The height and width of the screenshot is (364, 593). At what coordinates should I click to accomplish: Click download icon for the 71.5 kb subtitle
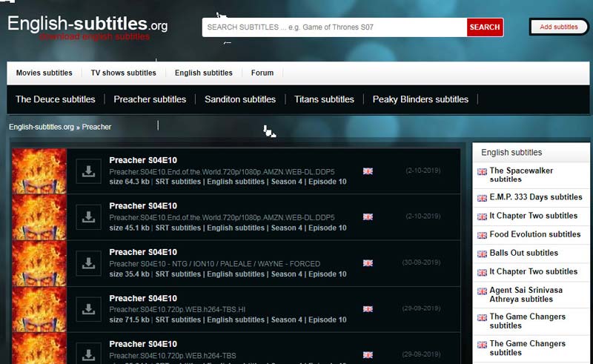coord(89,308)
